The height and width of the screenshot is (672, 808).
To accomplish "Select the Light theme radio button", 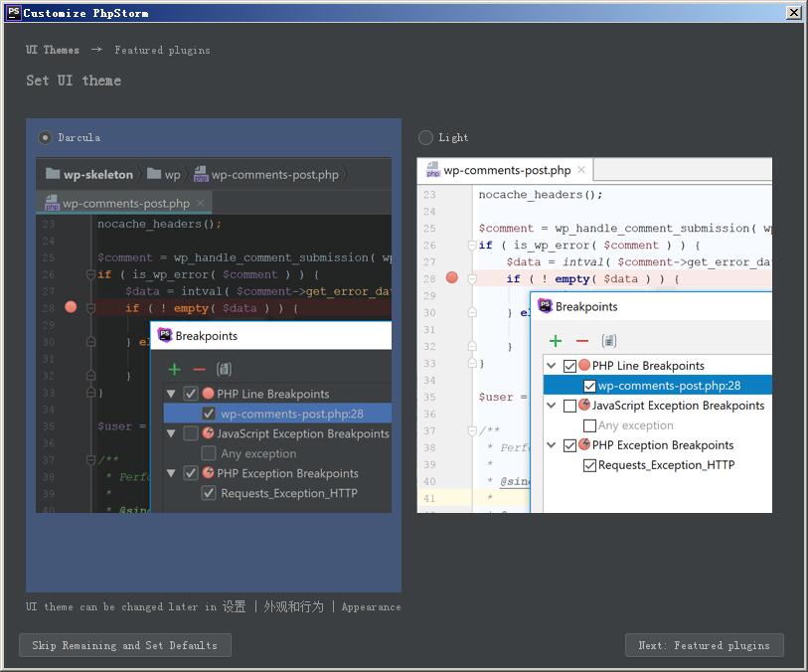I will pyautogui.click(x=425, y=137).
